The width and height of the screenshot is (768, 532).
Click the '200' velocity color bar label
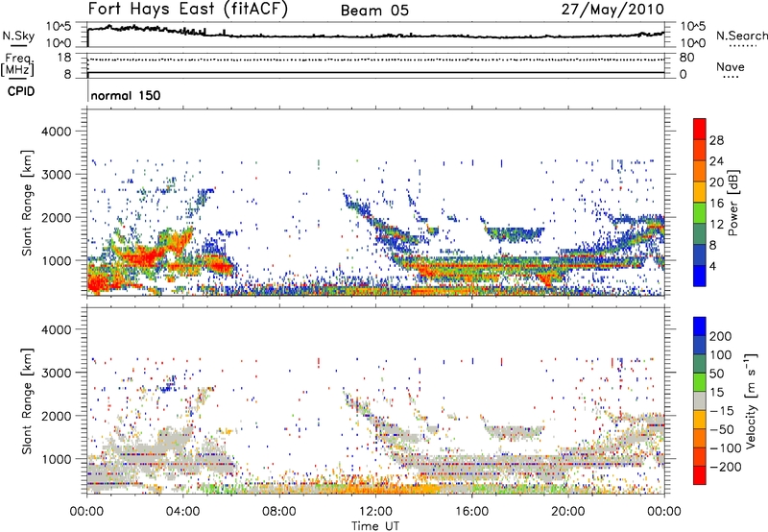(721, 336)
